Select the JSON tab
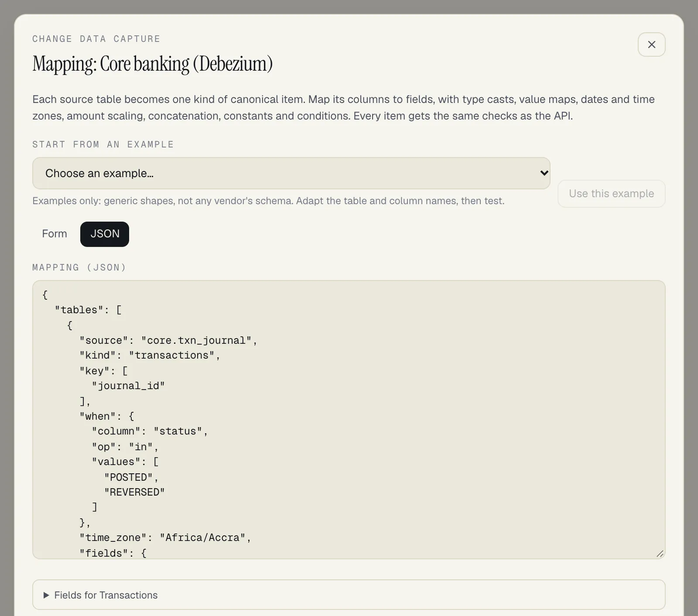The height and width of the screenshot is (616, 698). pyautogui.click(x=105, y=234)
